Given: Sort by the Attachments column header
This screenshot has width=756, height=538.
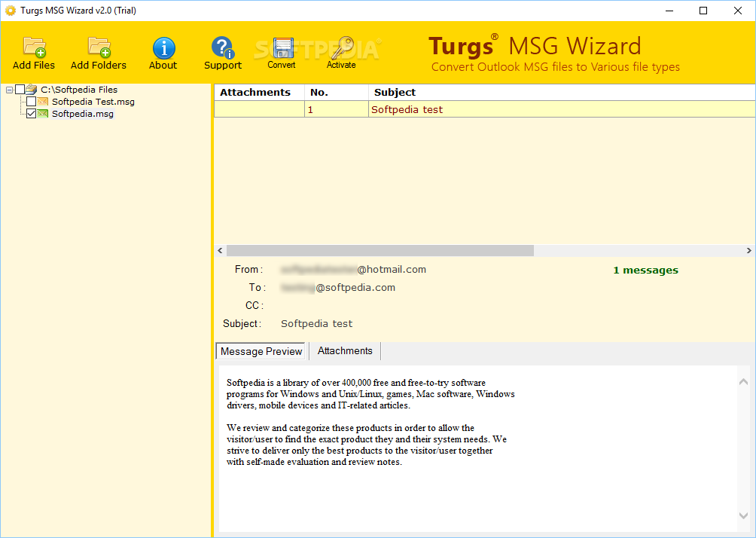Looking at the screenshot, I should pyautogui.click(x=259, y=92).
